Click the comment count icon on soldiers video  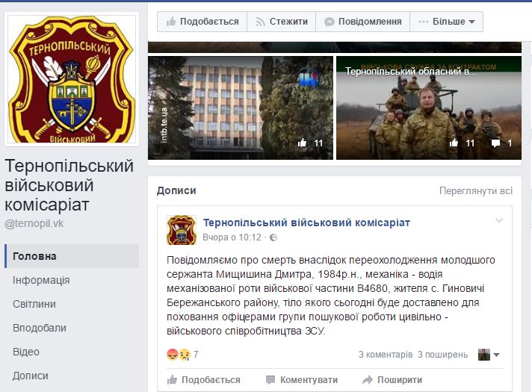click(x=495, y=143)
